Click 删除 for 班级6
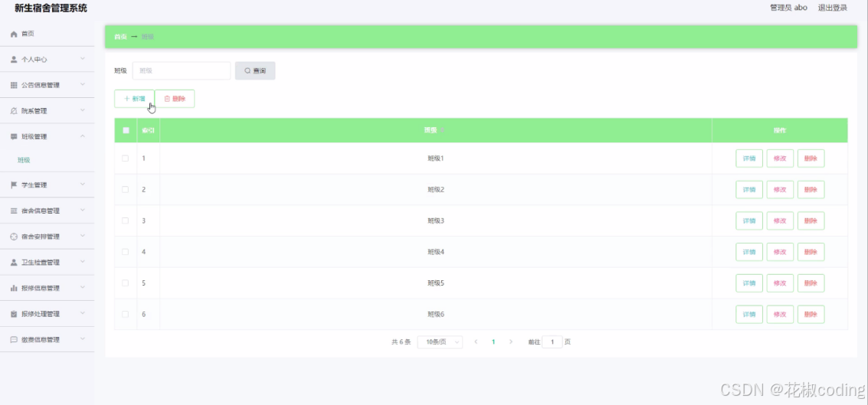Image resolution: width=868 pixels, height=405 pixels. coord(811,314)
